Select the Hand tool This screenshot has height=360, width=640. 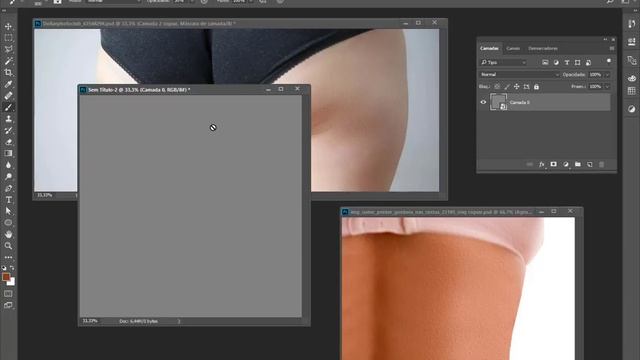(x=8, y=235)
